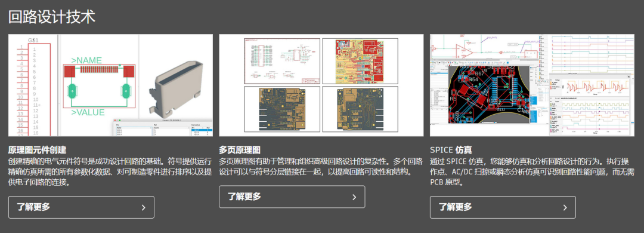Click the 回路设计技术 section title
Viewport: 644px width, 233px height.
pos(52,17)
